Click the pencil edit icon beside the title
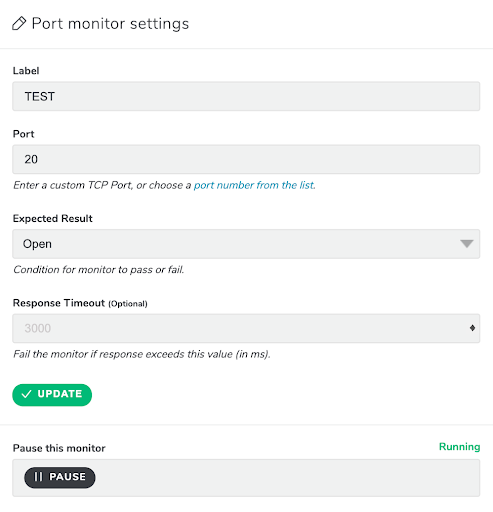The height and width of the screenshot is (512, 493). pyautogui.click(x=19, y=23)
